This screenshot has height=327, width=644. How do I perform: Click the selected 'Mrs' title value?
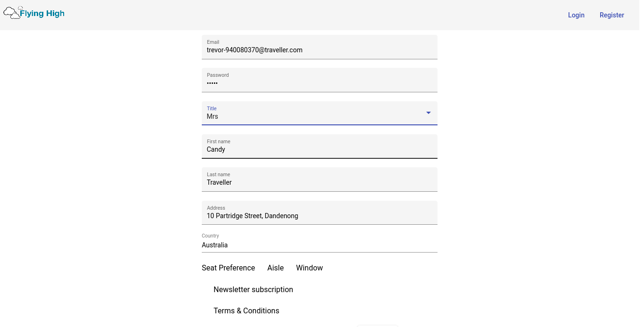pos(213,116)
